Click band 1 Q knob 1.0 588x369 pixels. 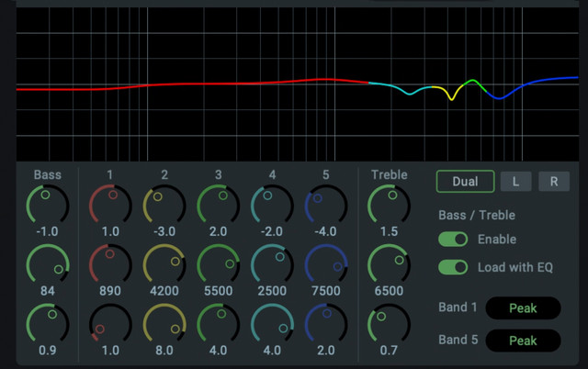[110, 324]
